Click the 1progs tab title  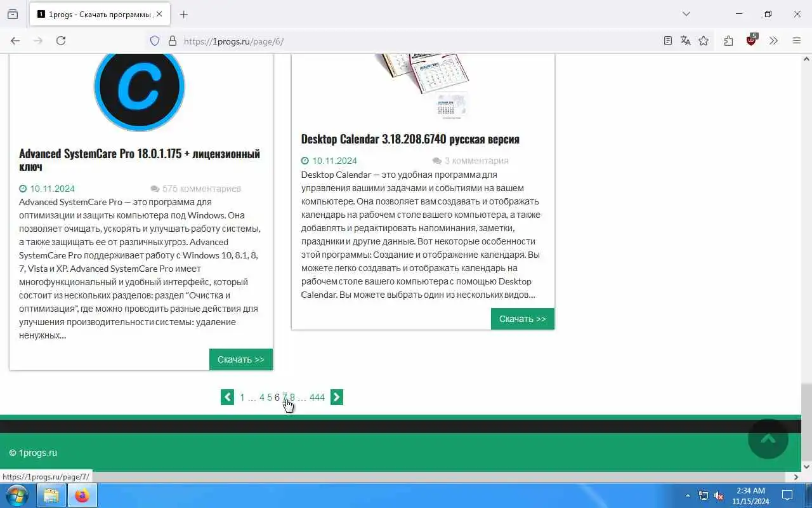100,14
